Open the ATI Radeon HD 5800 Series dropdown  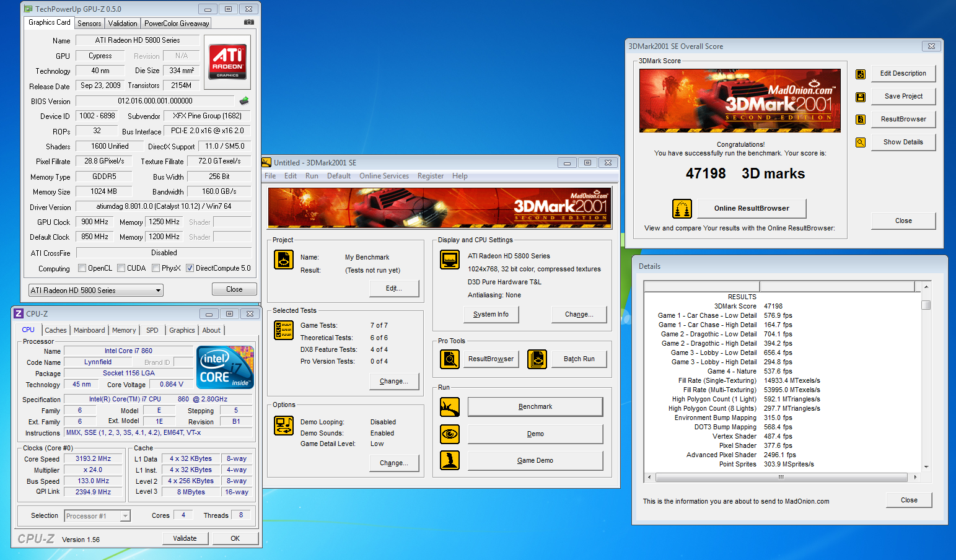(x=96, y=290)
